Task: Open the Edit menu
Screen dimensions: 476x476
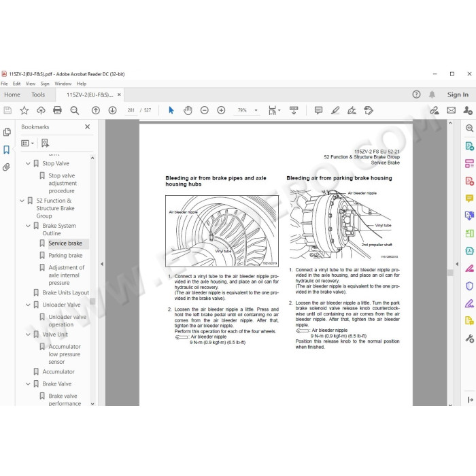Action: click(17, 84)
